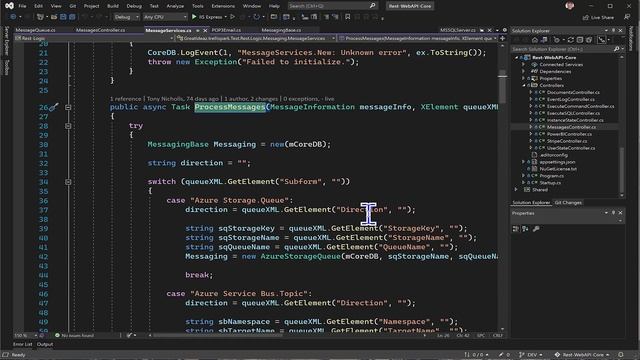640x360 pixels.
Task: Click the hot reload flame toolbar icon
Action: (x=242, y=17)
